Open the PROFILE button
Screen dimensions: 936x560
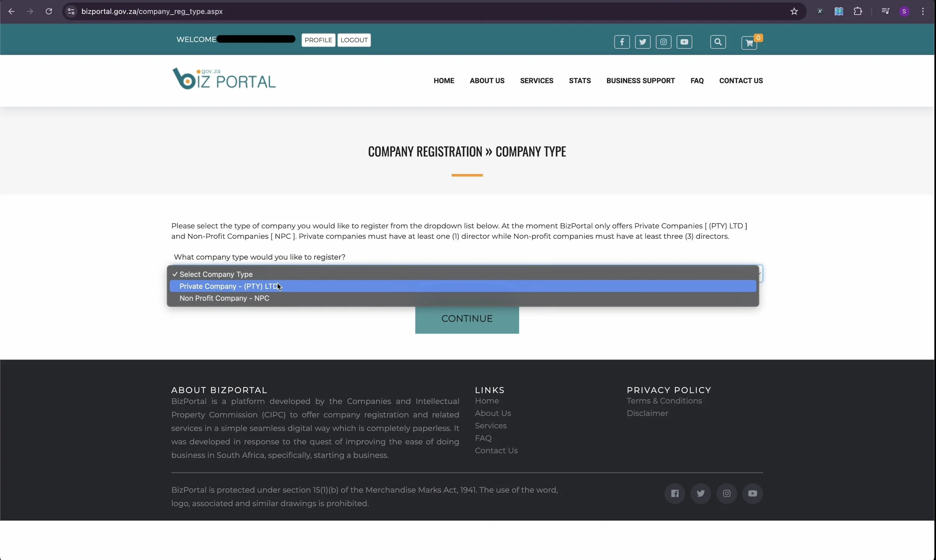[x=318, y=40]
